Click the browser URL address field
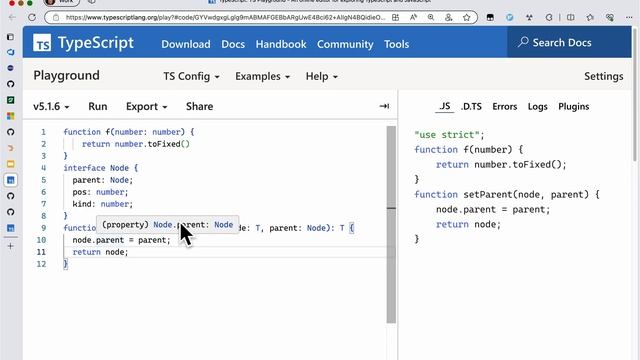This screenshot has height=360, width=640. click(x=225, y=17)
